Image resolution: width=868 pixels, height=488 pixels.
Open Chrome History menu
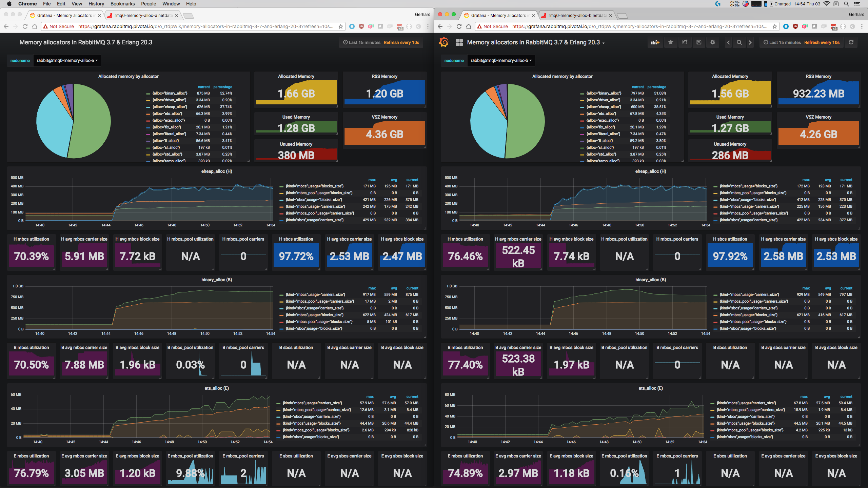[x=96, y=4]
